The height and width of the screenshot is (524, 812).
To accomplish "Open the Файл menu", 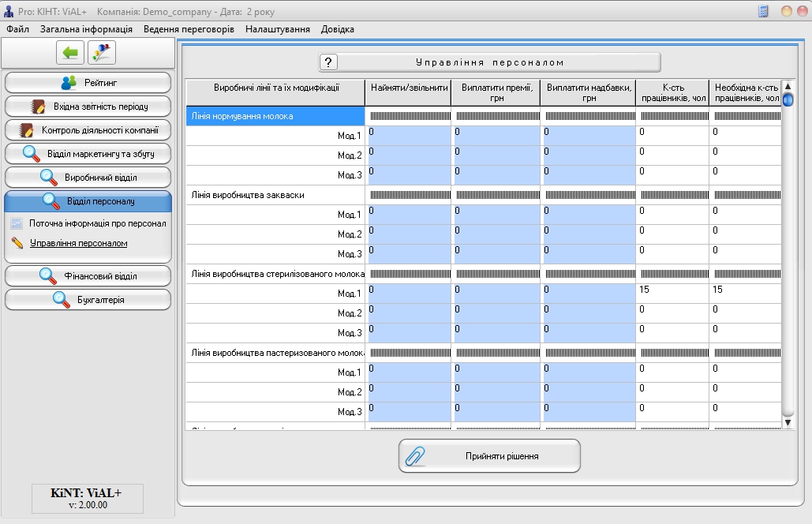I will click(17, 29).
